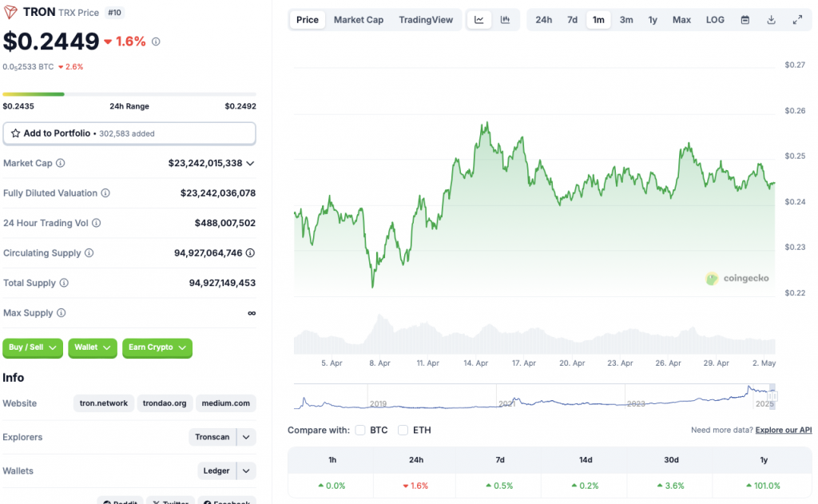This screenshot has width=818, height=504.
Task: Open medium.com website link
Action: (x=225, y=403)
